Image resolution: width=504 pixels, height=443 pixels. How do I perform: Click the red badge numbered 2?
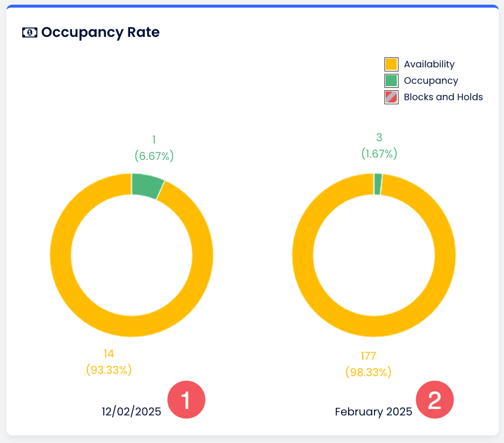point(435,400)
